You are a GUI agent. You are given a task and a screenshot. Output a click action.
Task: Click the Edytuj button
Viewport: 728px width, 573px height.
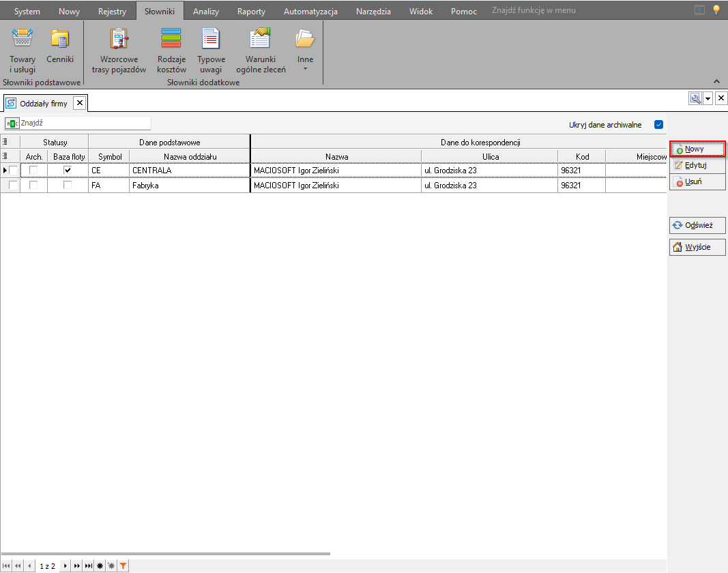(697, 166)
